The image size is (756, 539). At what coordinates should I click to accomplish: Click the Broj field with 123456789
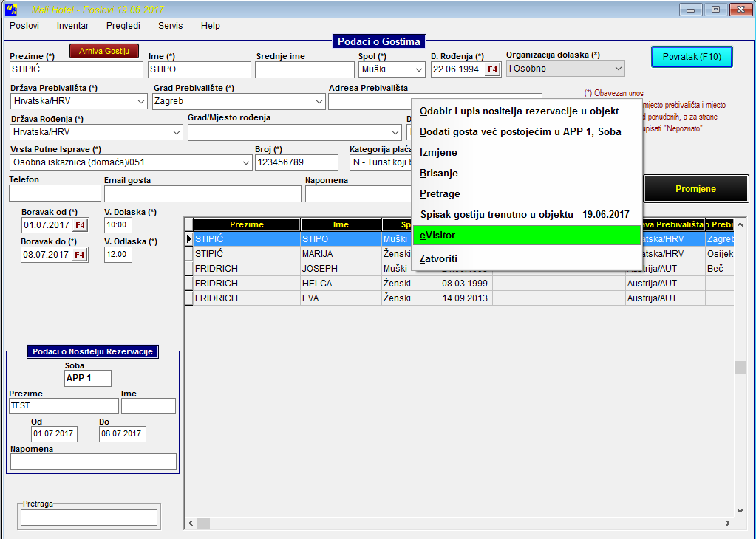point(296,162)
